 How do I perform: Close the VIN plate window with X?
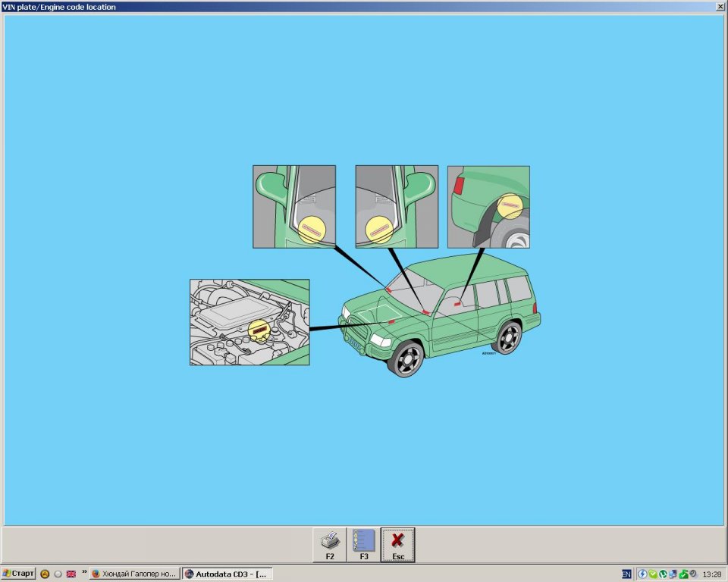[720, 7]
